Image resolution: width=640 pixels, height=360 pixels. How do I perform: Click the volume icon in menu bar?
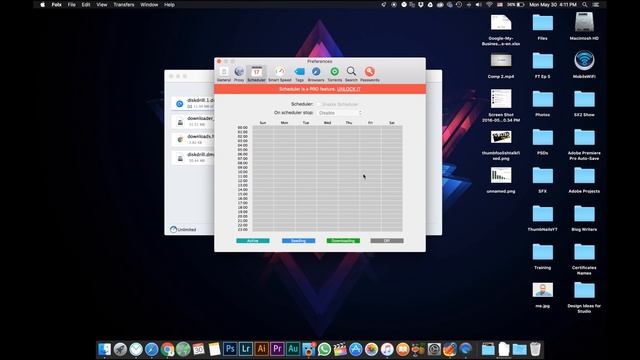478,5
